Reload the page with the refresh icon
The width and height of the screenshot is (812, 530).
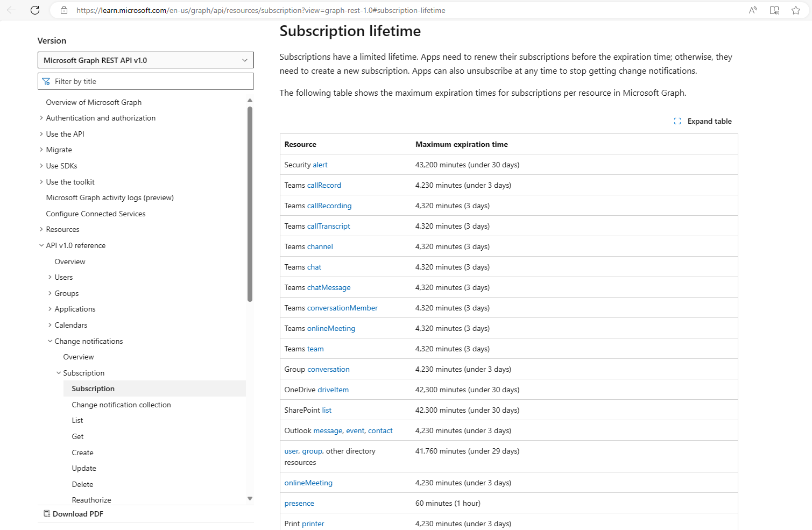click(35, 10)
